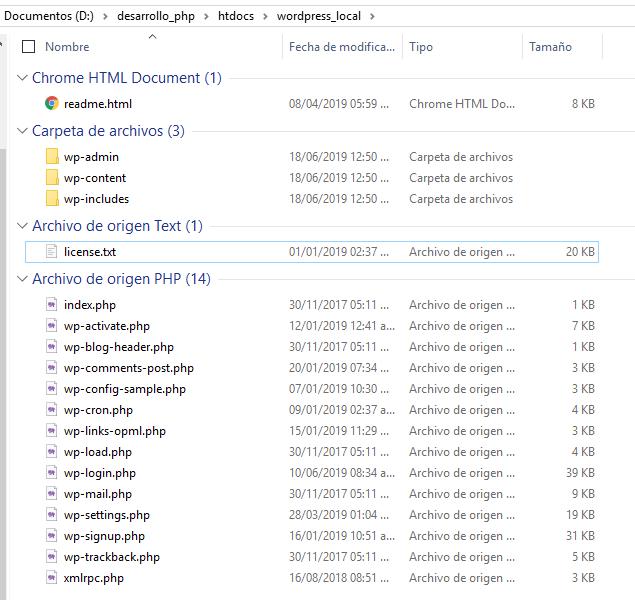Select the license.txt file name
The width and height of the screenshot is (635, 600).
coord(90,252)
